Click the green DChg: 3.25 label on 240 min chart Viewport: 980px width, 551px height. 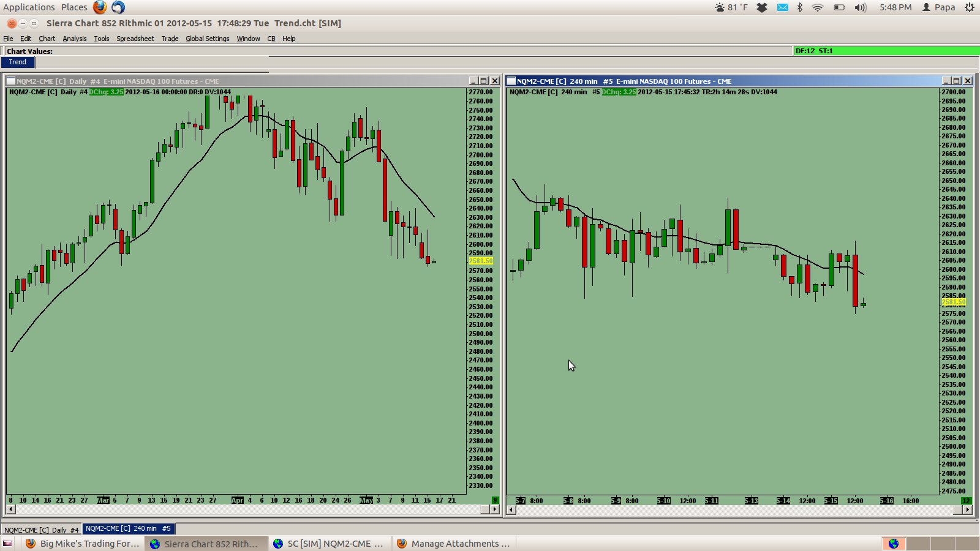(x=619, y=92)
